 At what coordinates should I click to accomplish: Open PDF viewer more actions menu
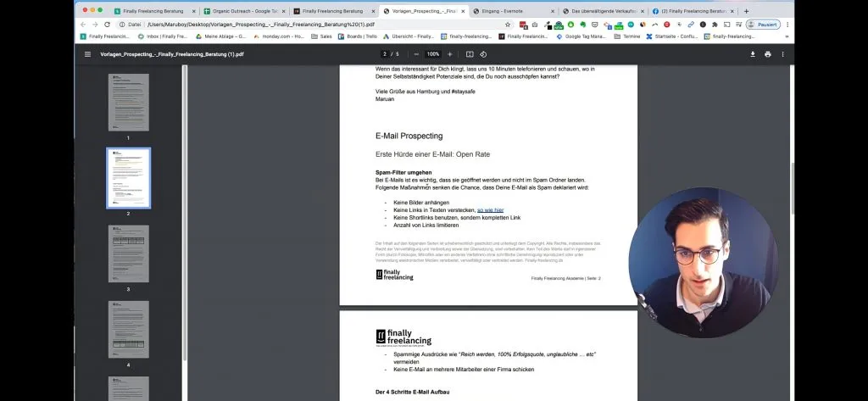tap(782, 54)
